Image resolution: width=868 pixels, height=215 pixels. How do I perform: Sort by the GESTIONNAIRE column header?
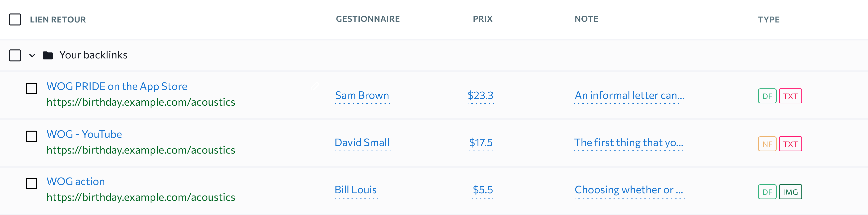(368, 19)
